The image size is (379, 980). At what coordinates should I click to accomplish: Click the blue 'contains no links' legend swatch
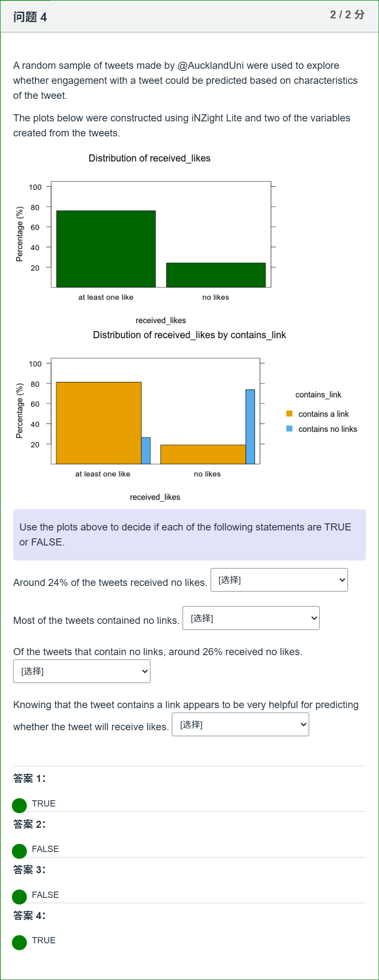pyautogui.click(x=289, y=429)
